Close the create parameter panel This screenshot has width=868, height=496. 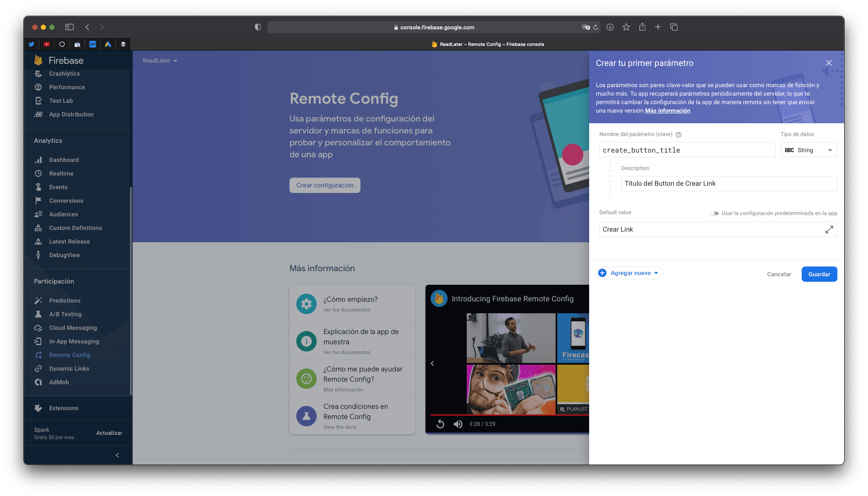[x=828, y=63]
